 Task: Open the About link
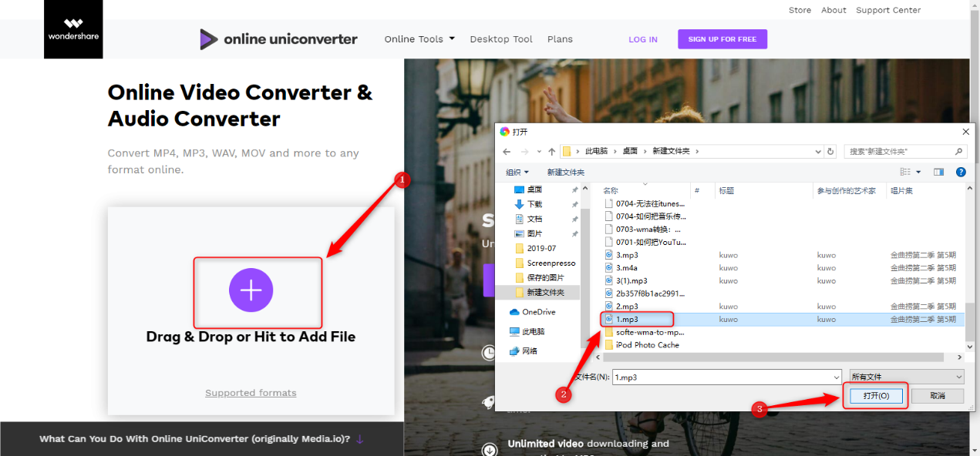pyautogui.click(x=834, y=10)
